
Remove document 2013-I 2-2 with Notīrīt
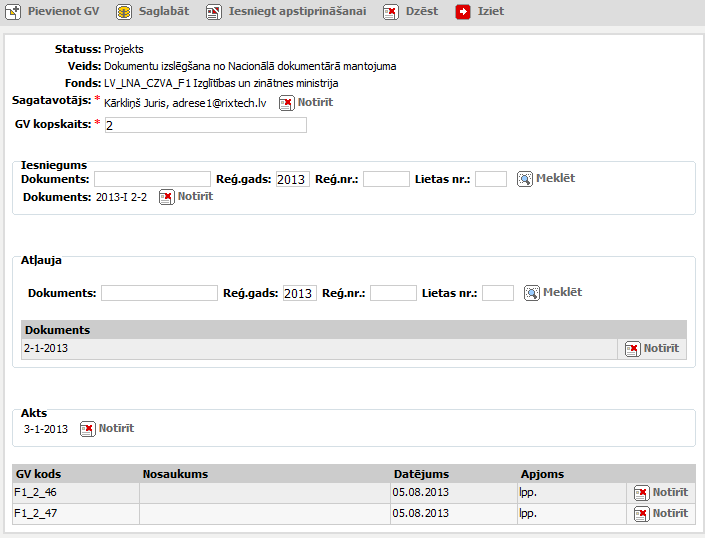(x=167, y=197)
